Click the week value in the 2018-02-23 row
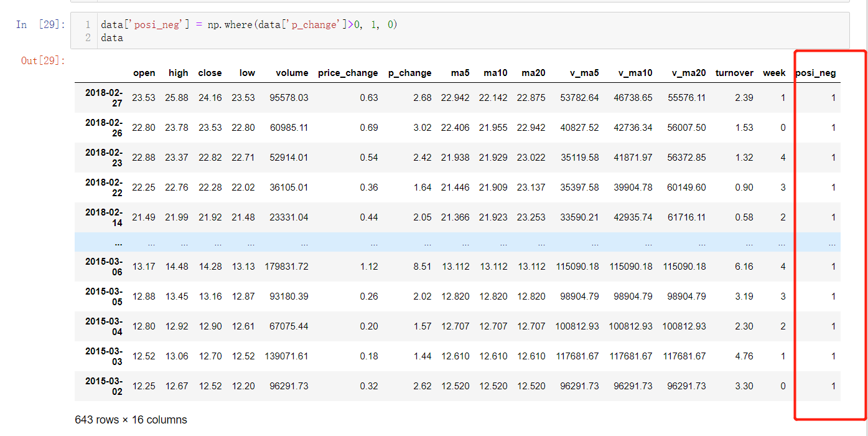The height and width of the screenshot is (436, 868). [x=783, y=158]
